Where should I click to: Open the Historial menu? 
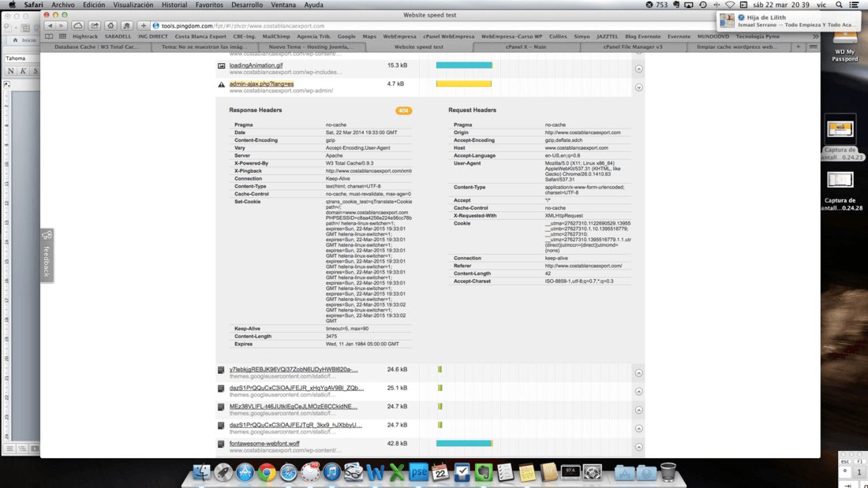point(174,5)
